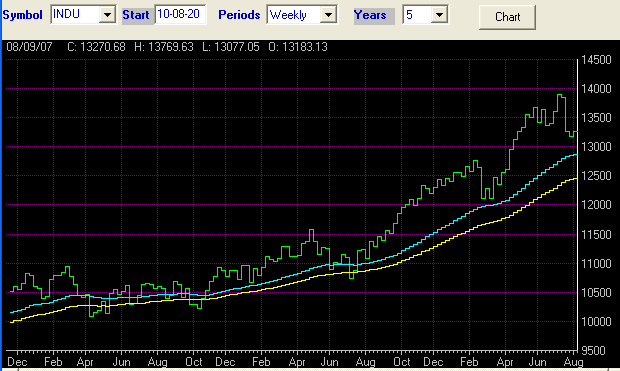Click the Symbol label
The height and width of the screenshot is (371, 620).
click(23, 15)
